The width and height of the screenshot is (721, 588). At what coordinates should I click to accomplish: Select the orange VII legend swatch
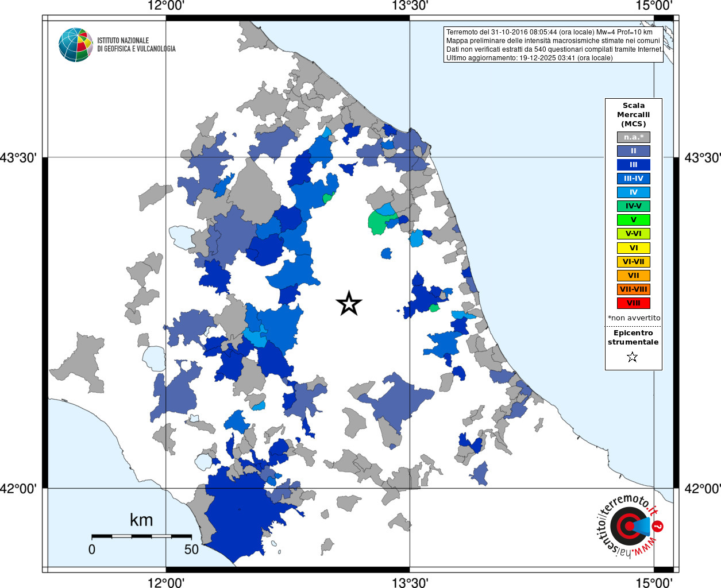pos(634,276)
